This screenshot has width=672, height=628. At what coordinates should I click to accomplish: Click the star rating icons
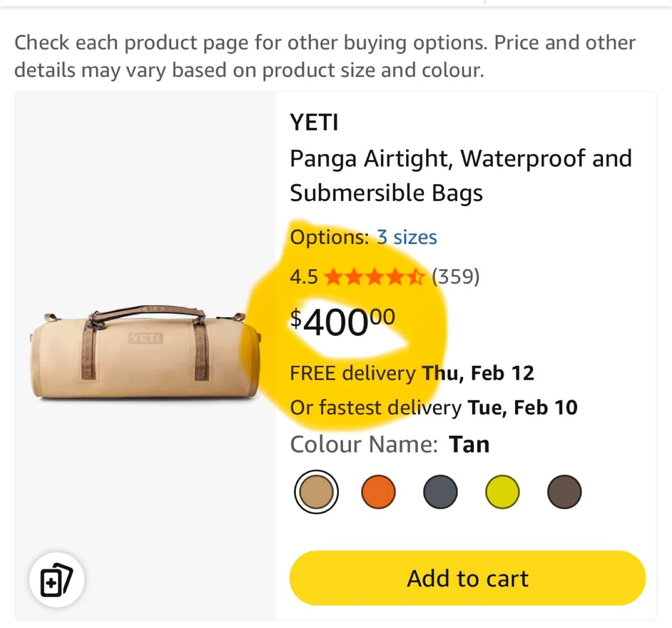pos(374,277)
